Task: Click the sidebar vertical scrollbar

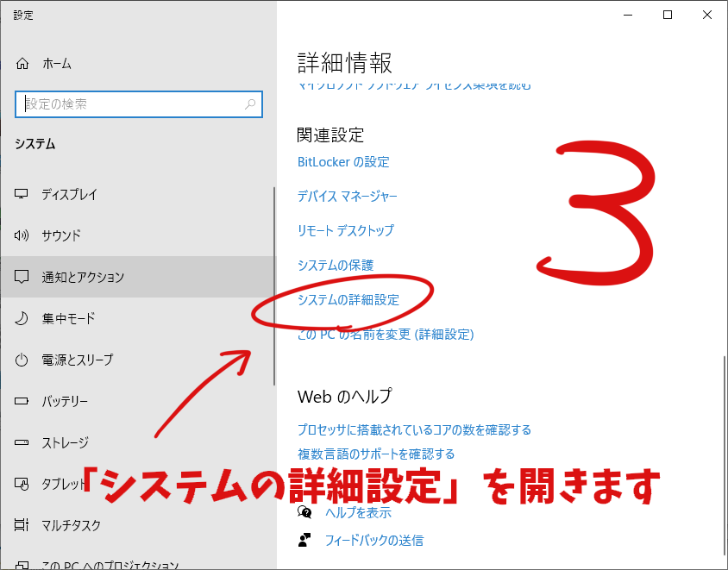Action: point(274,285)
